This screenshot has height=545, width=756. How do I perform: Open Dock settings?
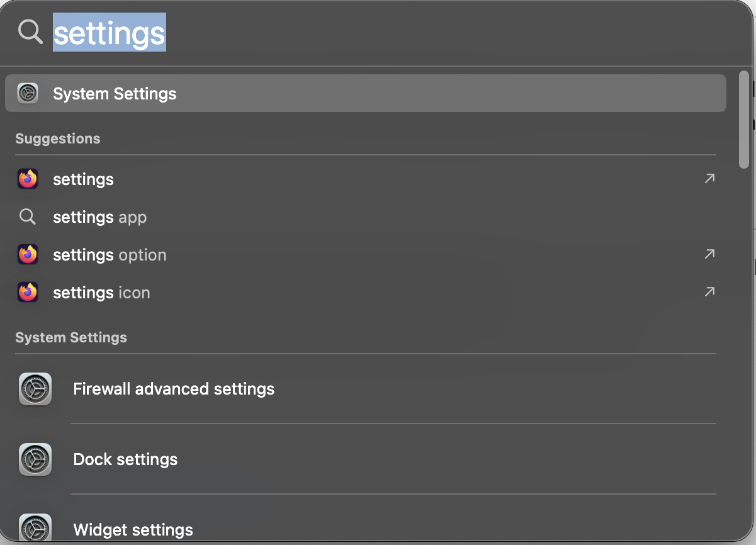(x=125, y=459)
